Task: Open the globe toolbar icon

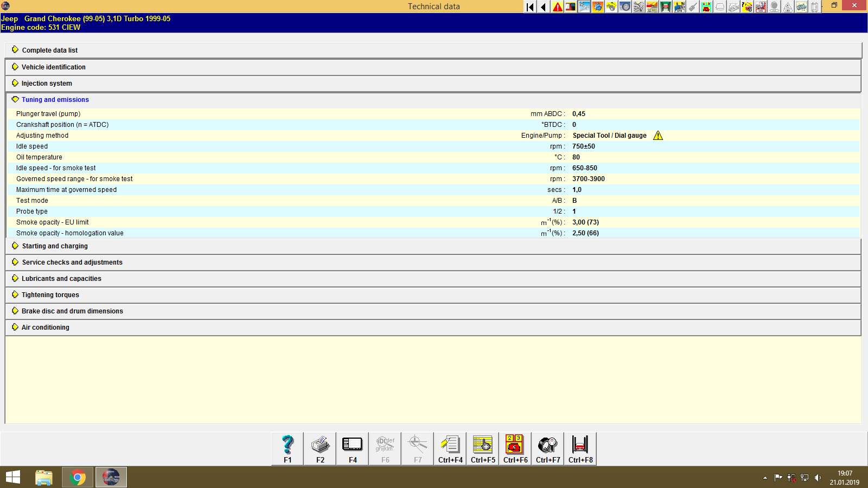Action: [597, 7]
